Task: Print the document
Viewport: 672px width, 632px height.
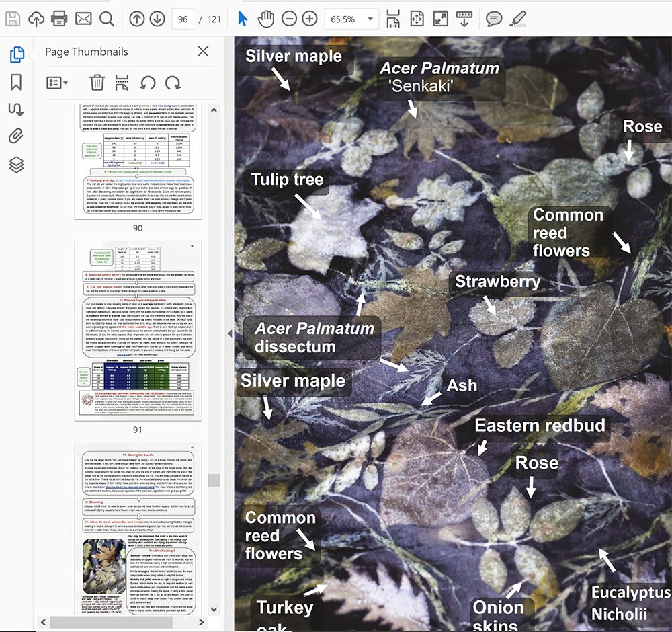Action: 59,19
